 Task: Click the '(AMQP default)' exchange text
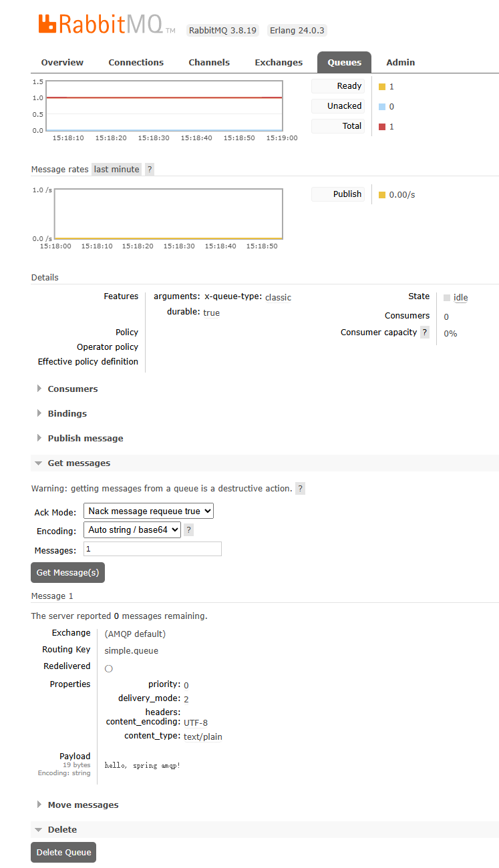(135, 634)
